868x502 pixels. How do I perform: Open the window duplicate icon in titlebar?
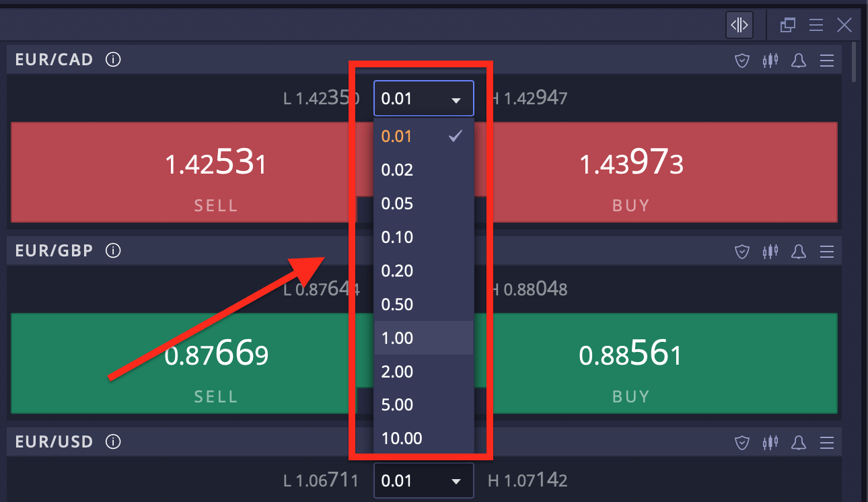click(x=787, y=25)
